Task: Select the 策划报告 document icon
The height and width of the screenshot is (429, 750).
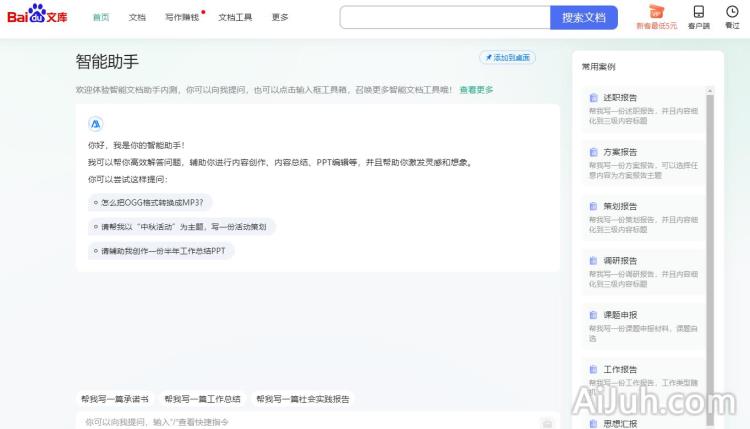Action: click(x=594, y=206)
